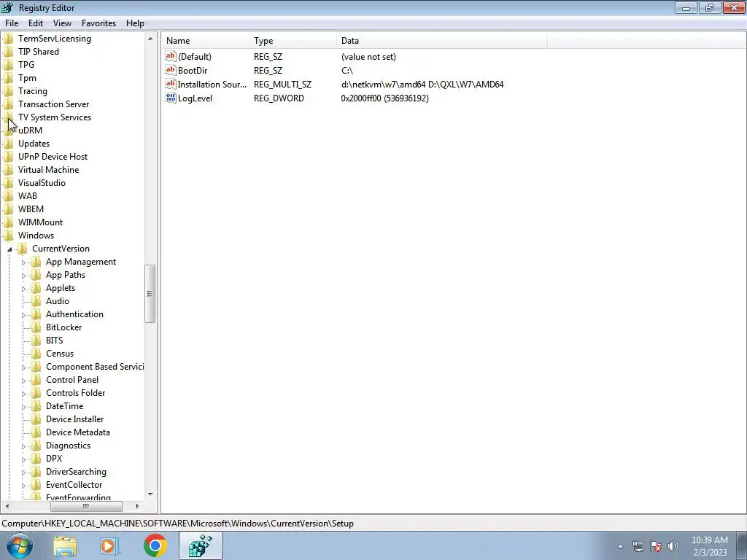
Task: Select the WIMMount key
Action: [x=41, y=222]
